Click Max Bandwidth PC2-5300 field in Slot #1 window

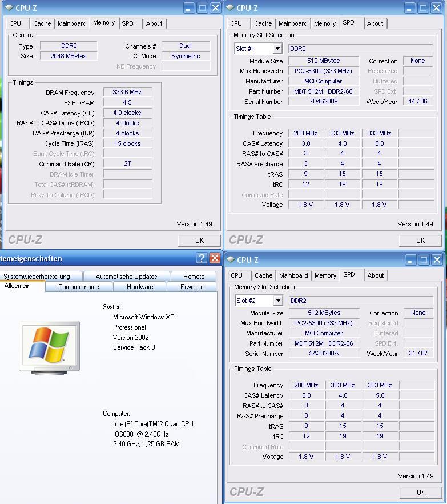pos(323,71)
